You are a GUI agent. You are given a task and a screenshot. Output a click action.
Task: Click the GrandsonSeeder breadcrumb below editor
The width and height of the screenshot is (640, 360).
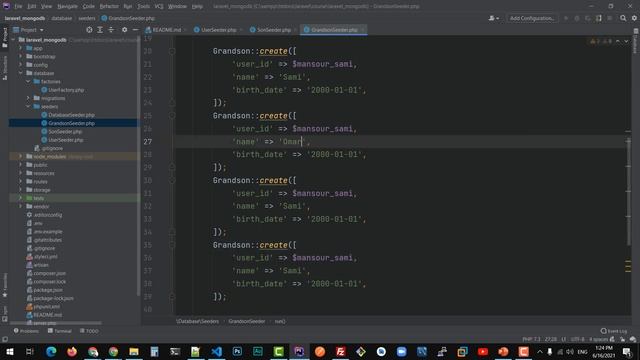(247, 321)
